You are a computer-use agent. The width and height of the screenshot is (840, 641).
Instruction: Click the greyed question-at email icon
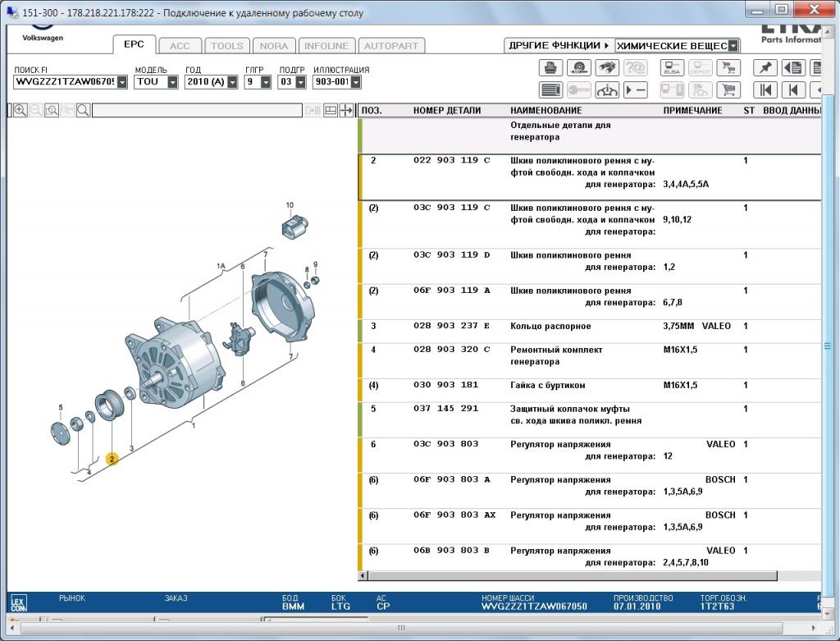click(636, 68)
